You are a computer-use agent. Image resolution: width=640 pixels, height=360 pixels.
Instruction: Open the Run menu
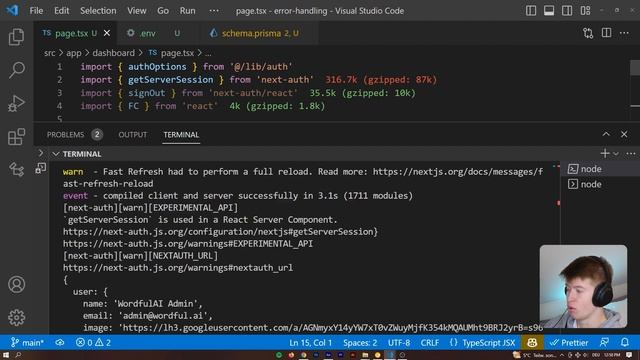click(x=187, y=11)
